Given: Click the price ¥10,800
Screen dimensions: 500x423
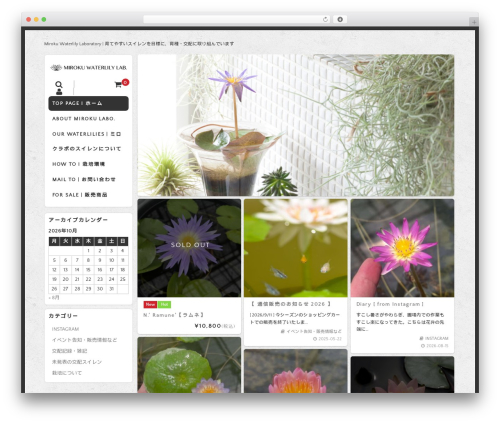Looking at the screenshot, I should 208,326.
